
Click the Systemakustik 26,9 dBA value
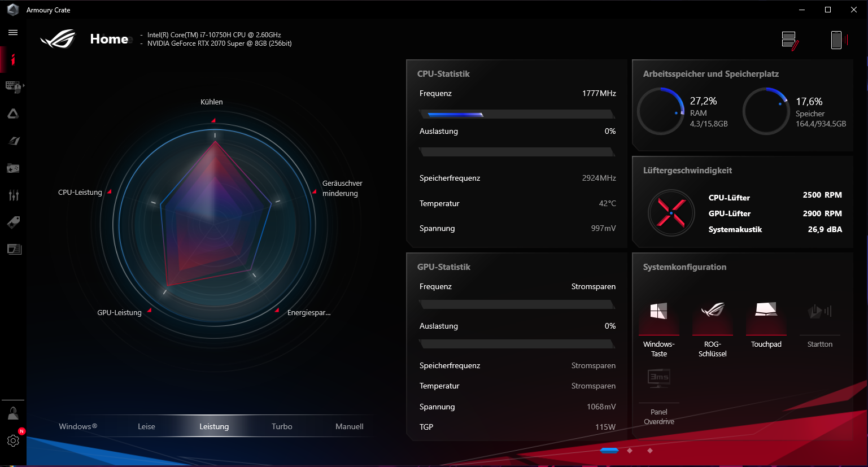click(825, 229)
